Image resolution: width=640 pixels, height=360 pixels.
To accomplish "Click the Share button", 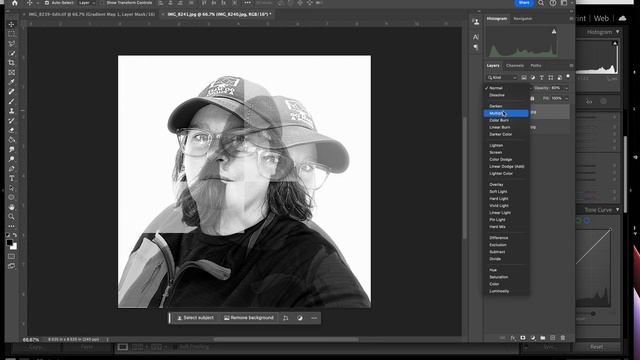I will pos(524,3).
